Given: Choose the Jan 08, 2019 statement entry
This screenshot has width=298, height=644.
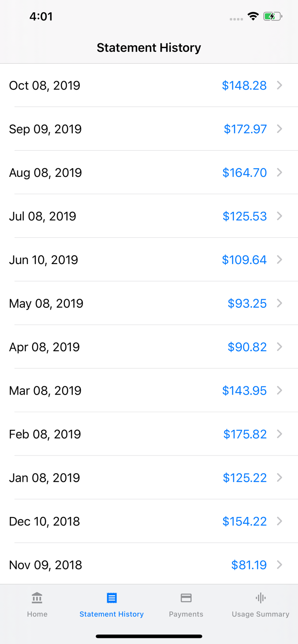Looking at the screenshot, I should tap(149, 477).
